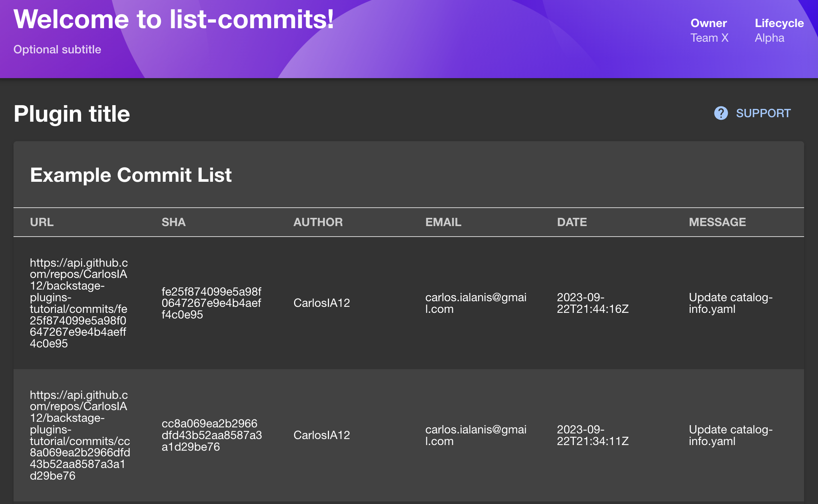
Task: Click the commit URL ending in 4c0e95
Action: [79, 303]
